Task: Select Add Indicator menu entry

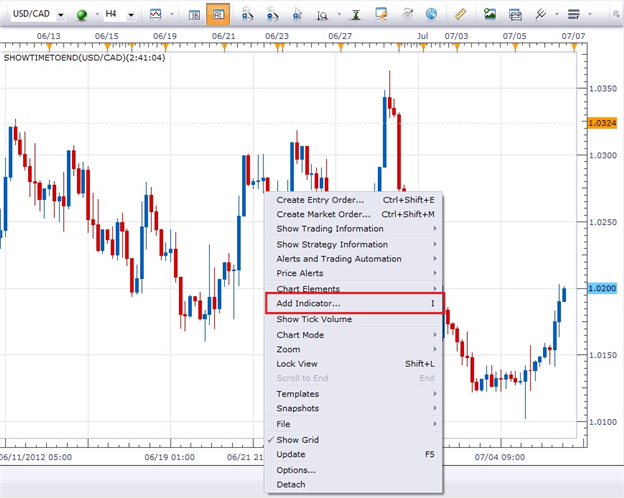Action: click(x=354, y=303)
